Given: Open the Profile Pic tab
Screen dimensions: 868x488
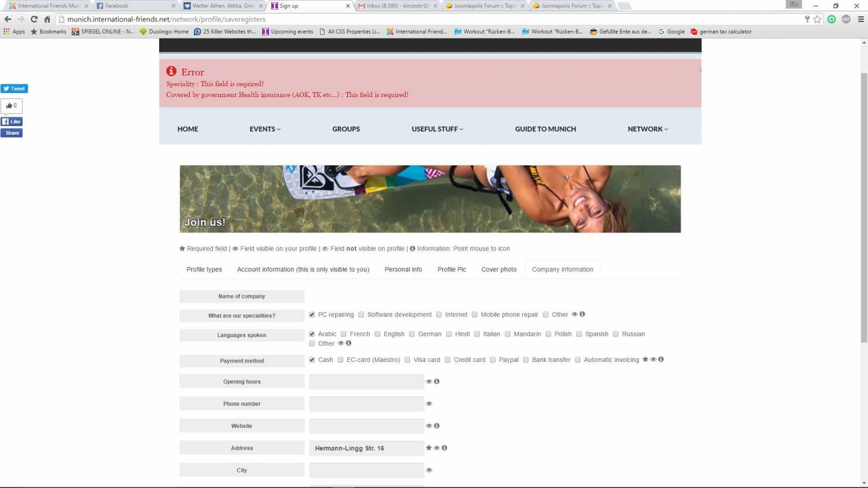Looking at the screenshot, I should pyautogui.click(x=451, y=269).
